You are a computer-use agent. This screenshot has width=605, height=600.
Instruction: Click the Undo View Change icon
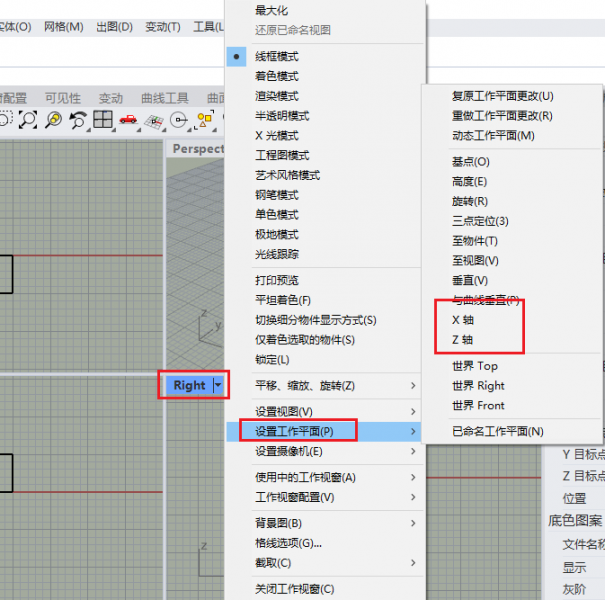click(x=78, y=120)
